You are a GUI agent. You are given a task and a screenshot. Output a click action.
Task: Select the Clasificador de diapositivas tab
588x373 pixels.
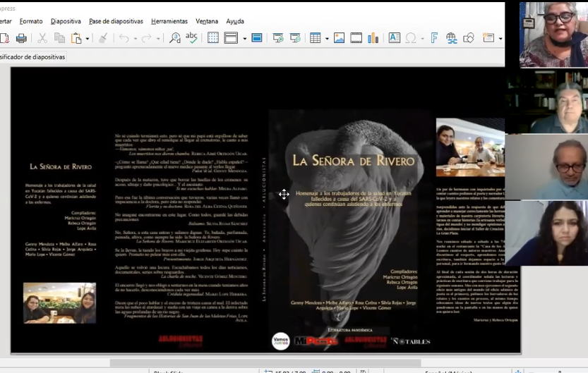[x=32, y=57]
